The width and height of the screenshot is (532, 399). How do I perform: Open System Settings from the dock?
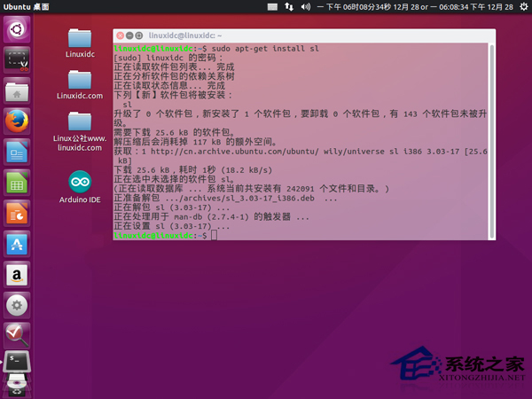17,305
